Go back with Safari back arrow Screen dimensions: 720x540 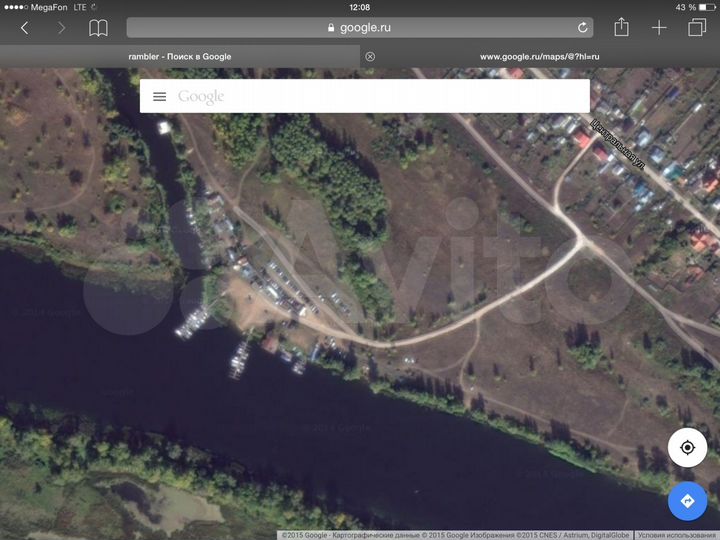[25, 28]
